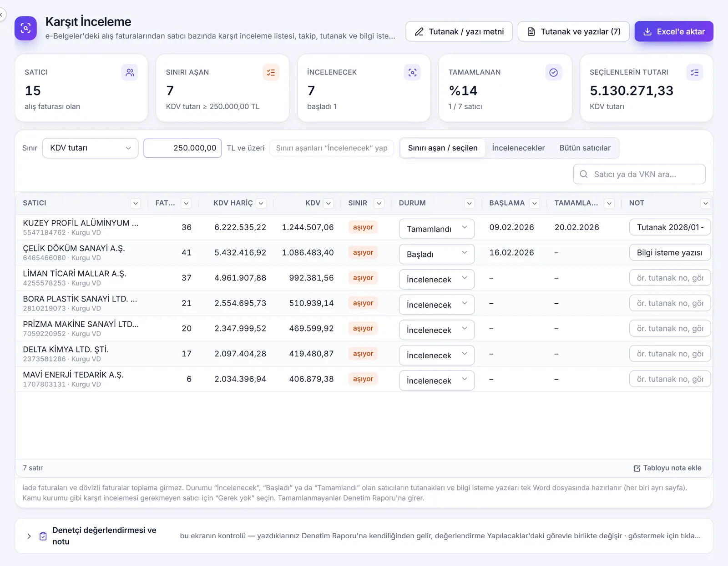This screenshot has height=566, width=728.
Task: Click the scan icon in İncelenecek card
Action: click(412, 72)
